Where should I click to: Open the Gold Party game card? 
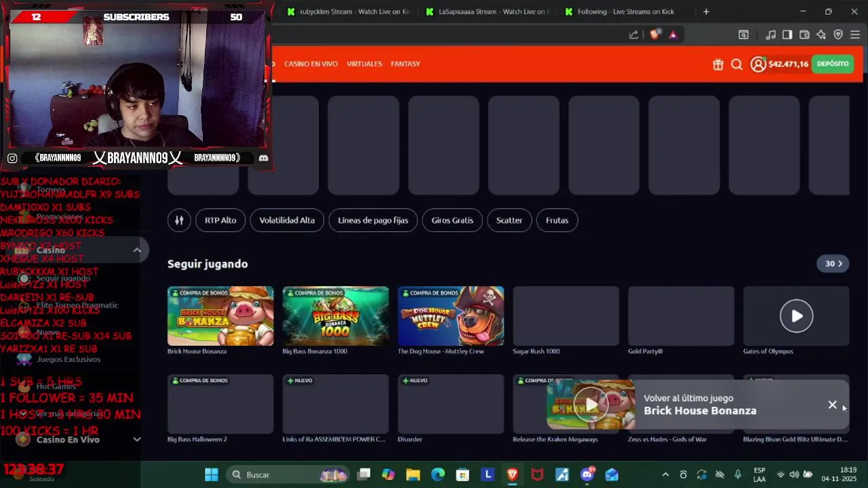click(x=682, y=316)
